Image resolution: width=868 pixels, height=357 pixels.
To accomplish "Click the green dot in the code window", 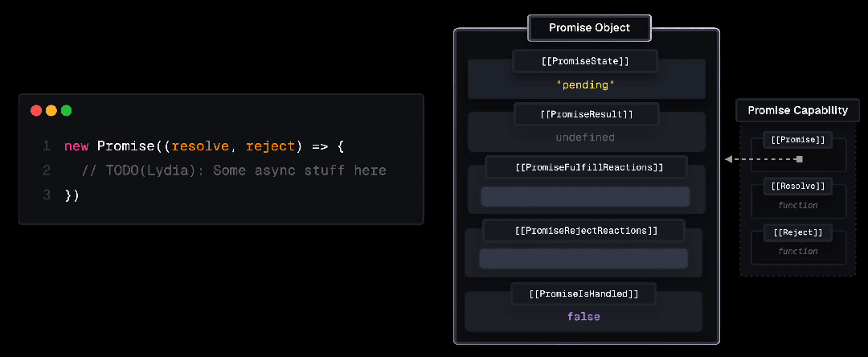I will [67, 111].
